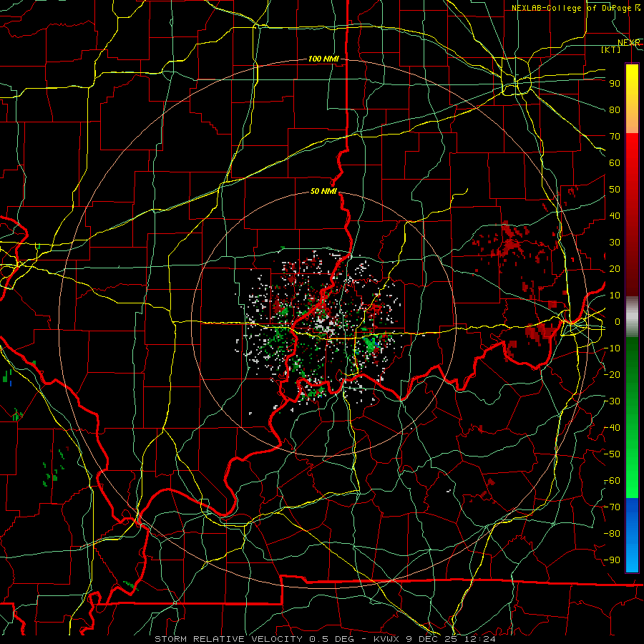Click the positive 30 scale value

click(x=615, y=242)
